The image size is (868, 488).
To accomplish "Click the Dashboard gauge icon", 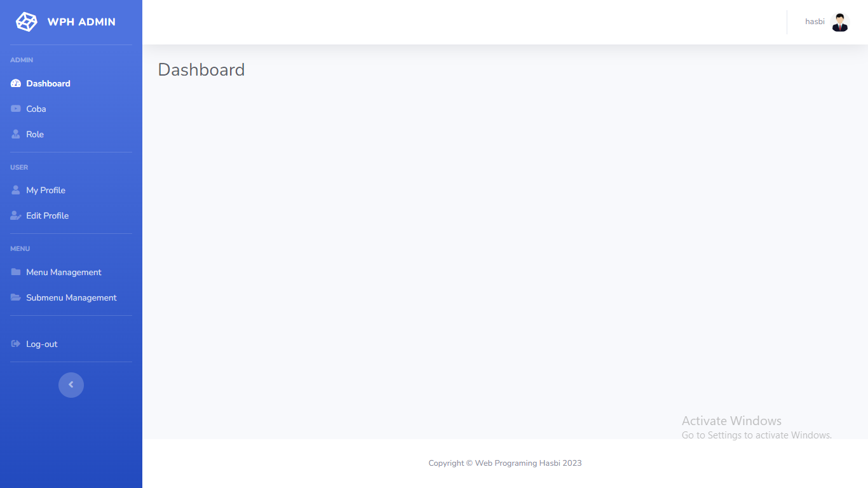I will (x=16, y=83).
